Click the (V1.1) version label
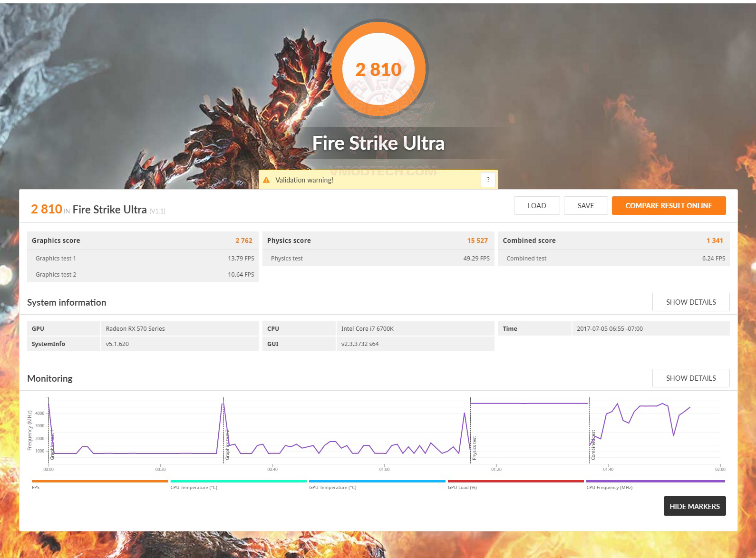This screenshot has height=558, width=756. coord(157,212)
